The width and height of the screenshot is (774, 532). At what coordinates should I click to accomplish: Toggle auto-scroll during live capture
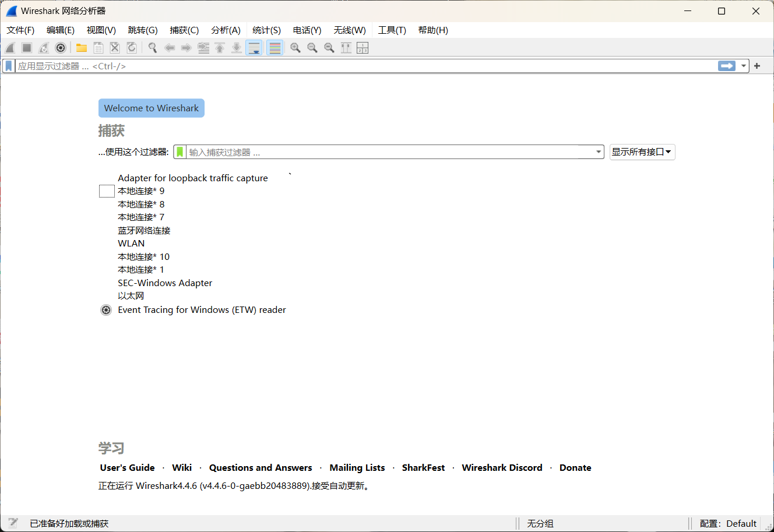coord(254,48)
